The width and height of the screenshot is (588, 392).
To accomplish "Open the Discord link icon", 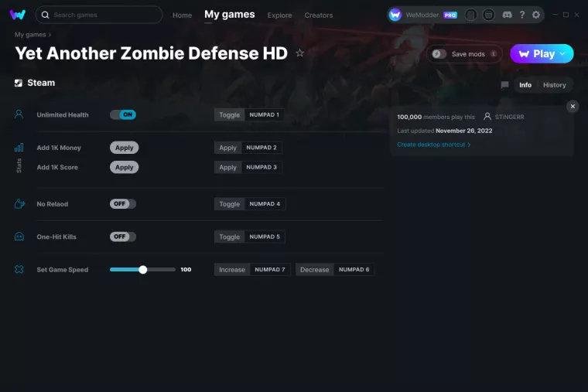I will (x=507, y=15).
